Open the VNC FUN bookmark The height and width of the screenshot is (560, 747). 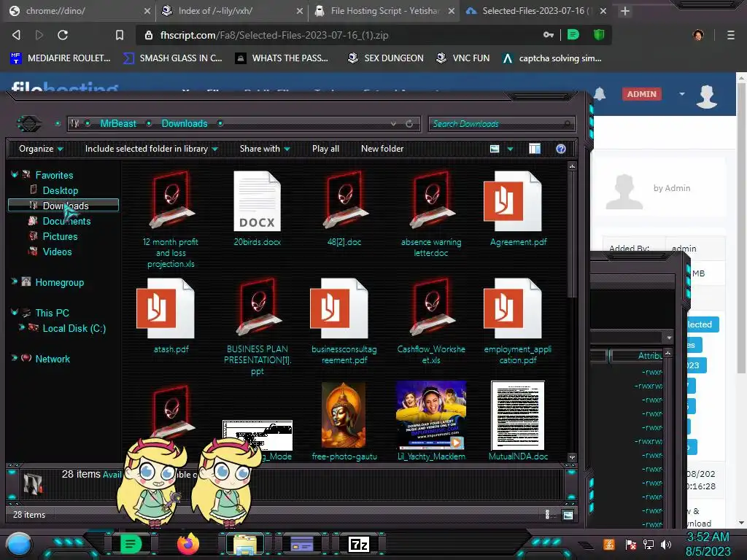pos(462,58)
